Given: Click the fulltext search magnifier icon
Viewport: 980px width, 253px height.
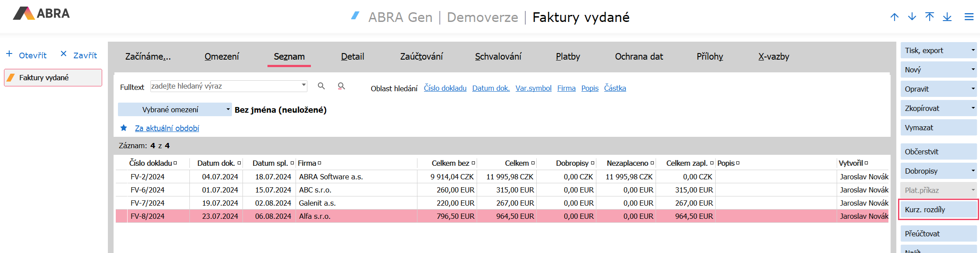Looking at the screenshot, I should coord(321,86).
